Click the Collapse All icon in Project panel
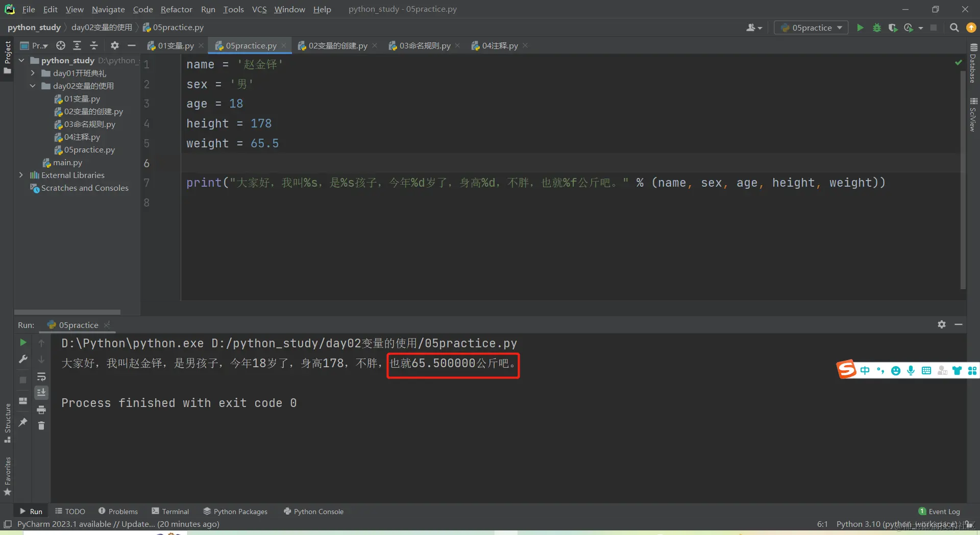Image resolution: width=980 pixels, height=535 pixels. pos(94,45)
